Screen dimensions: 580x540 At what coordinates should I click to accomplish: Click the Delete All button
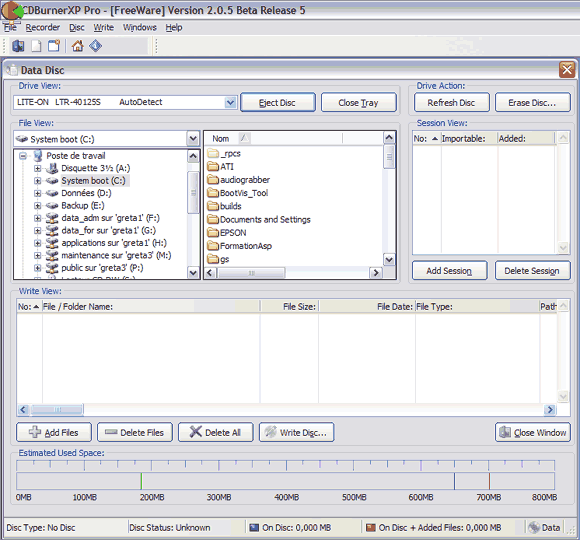pyautogui.click(x=216, y=432)
